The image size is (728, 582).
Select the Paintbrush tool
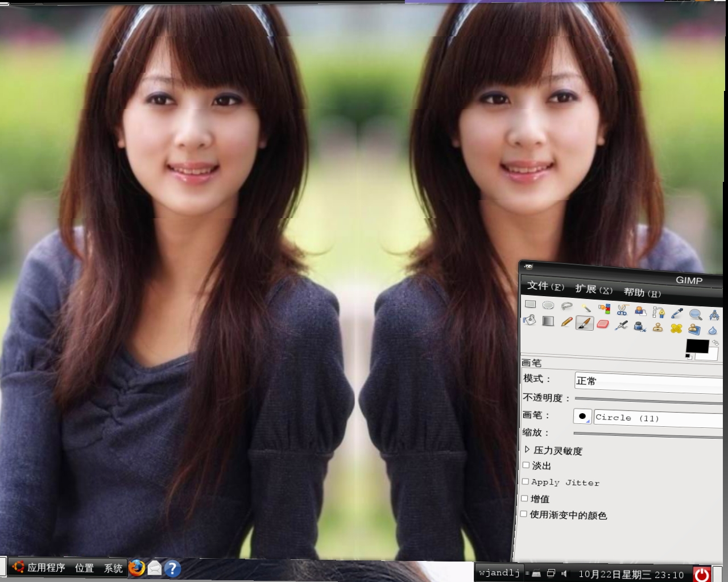pyautogui.click(x=585, y=323)
